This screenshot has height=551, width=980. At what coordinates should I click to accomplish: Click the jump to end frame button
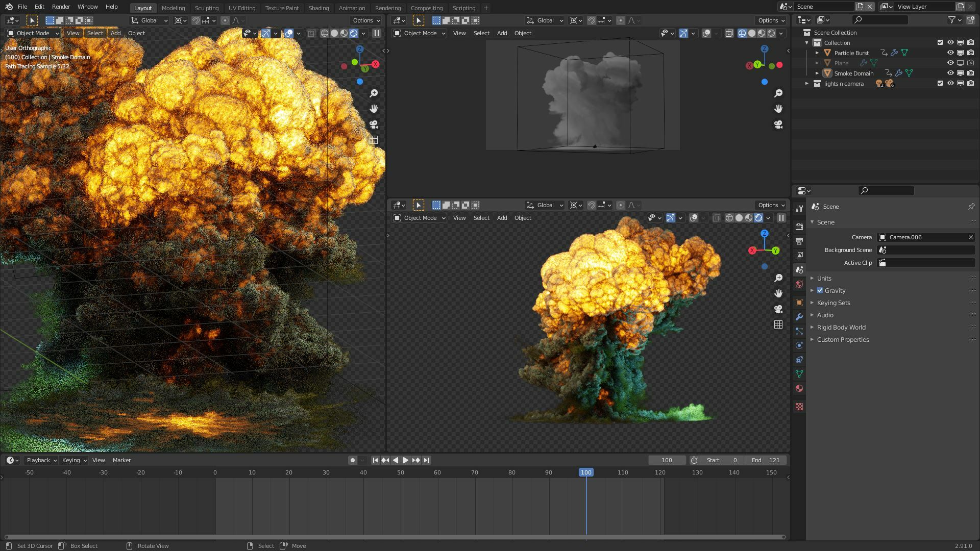426,460
